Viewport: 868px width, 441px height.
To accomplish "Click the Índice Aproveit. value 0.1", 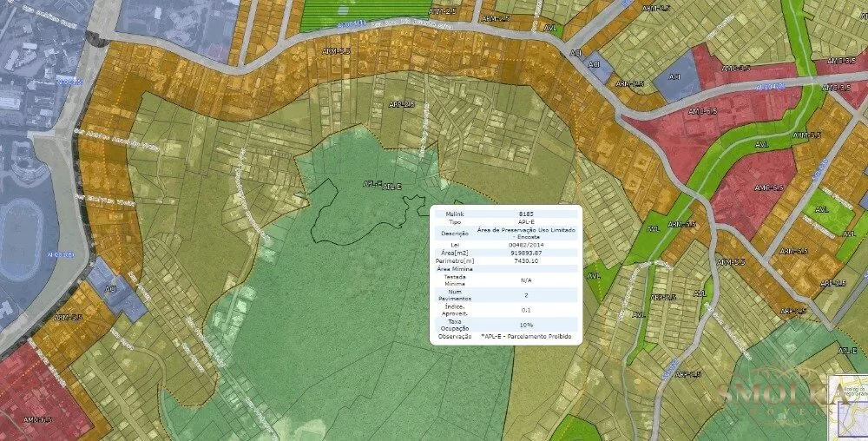I will pos(525,309).
